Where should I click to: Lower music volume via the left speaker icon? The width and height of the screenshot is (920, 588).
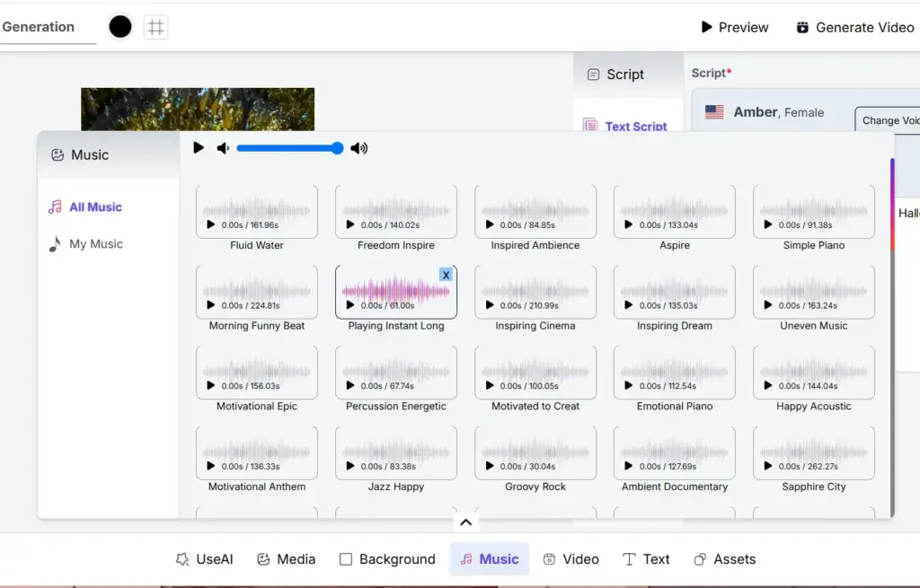tap(223, 148)
